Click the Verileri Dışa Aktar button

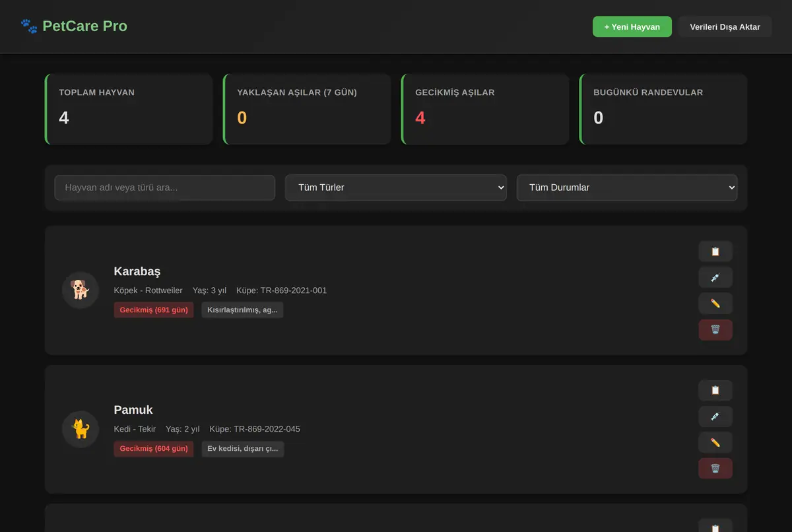tap(725, 27)
